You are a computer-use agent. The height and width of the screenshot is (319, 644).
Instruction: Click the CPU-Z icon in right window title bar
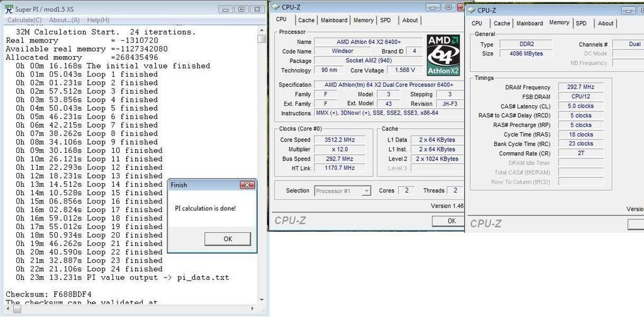(472, 10)
